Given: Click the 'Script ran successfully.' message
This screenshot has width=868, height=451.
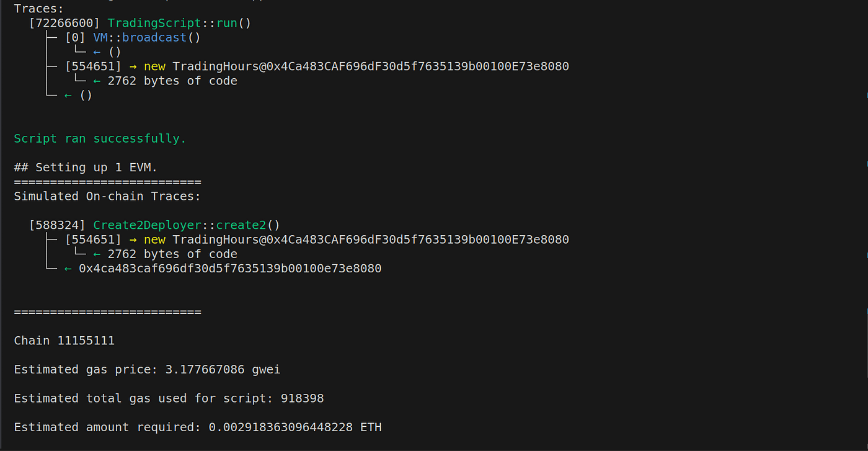Looking at the screenshot, I should [100, 138].
